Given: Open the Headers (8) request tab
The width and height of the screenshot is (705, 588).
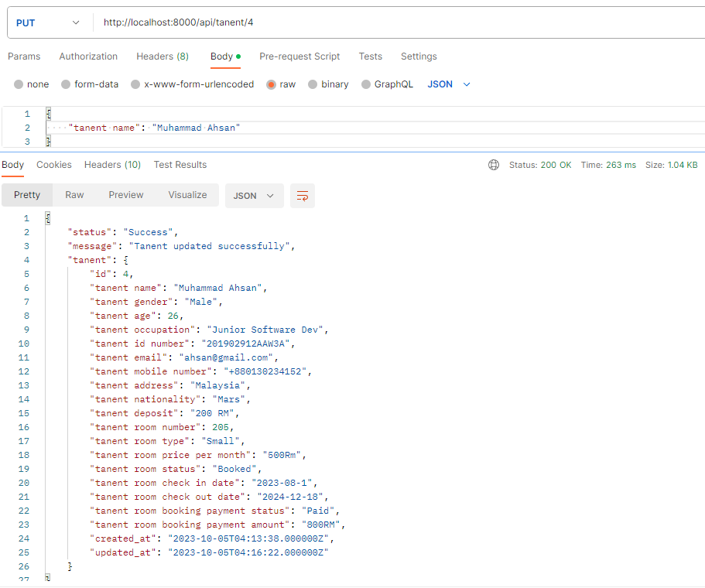Looking at the screenshot, I should coord(162,56).
